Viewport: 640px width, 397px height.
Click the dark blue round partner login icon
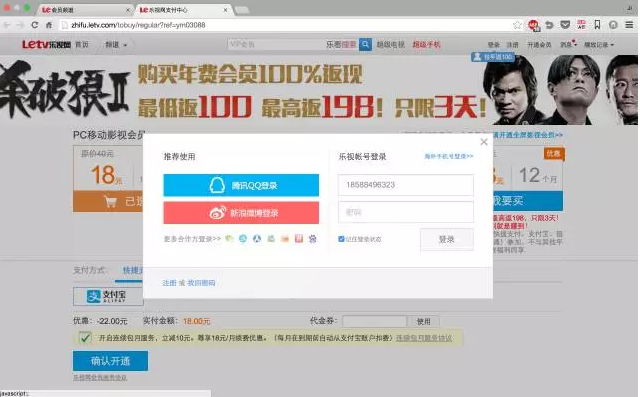tap(257, 239)
